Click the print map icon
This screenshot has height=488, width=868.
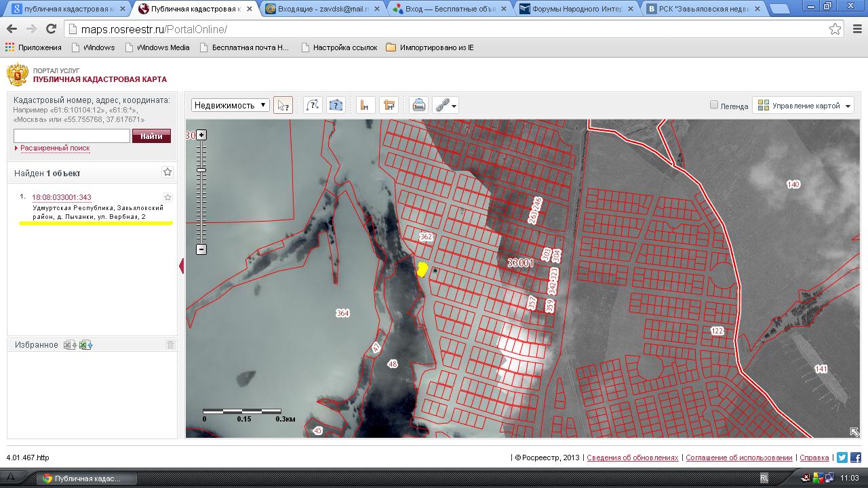(x=419, y=105)
